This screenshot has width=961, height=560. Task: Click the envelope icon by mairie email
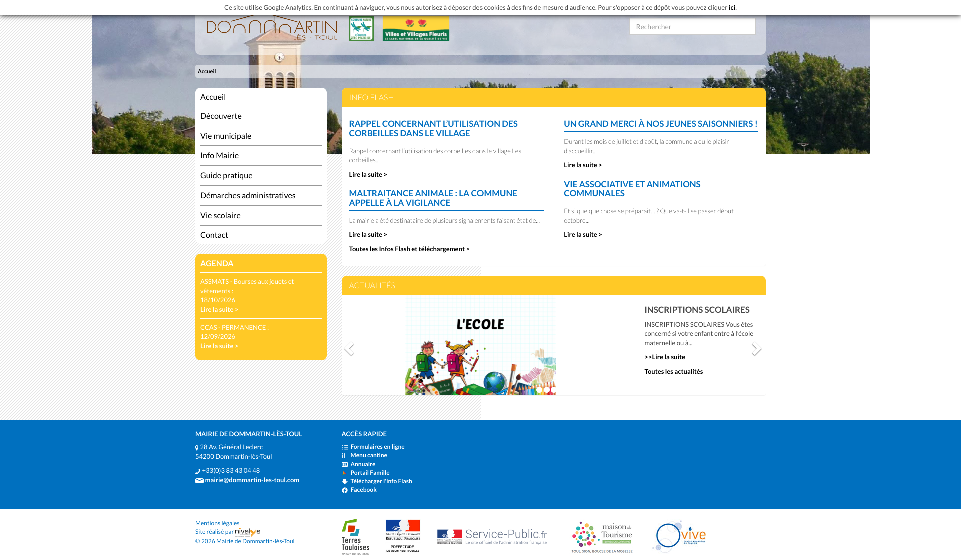tap(199, 480)
